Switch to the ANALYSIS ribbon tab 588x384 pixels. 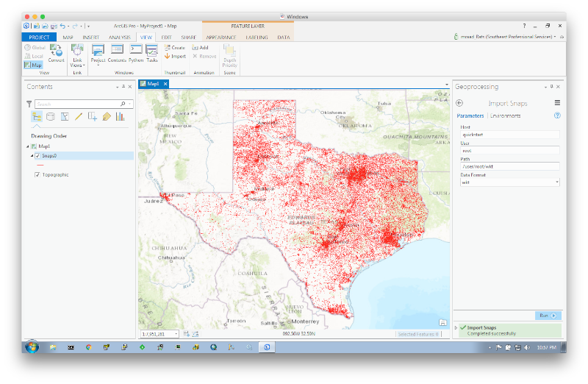pos(120,38)
